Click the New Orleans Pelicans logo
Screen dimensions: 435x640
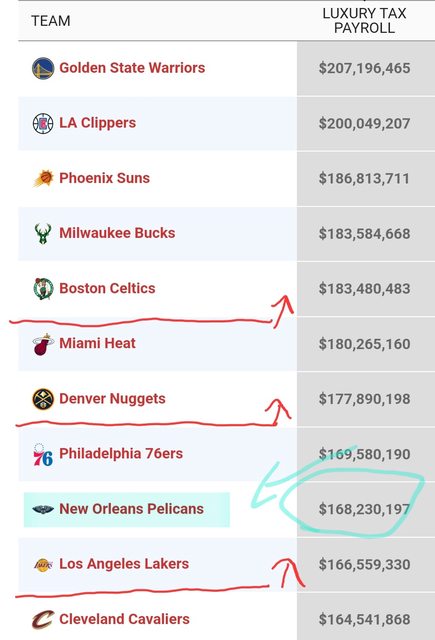point(43,509)
